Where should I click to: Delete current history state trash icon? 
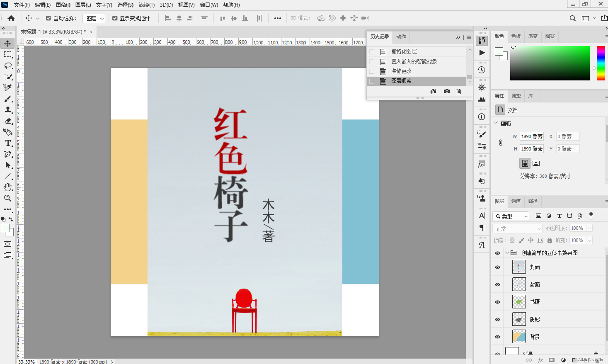coord(459,91)
